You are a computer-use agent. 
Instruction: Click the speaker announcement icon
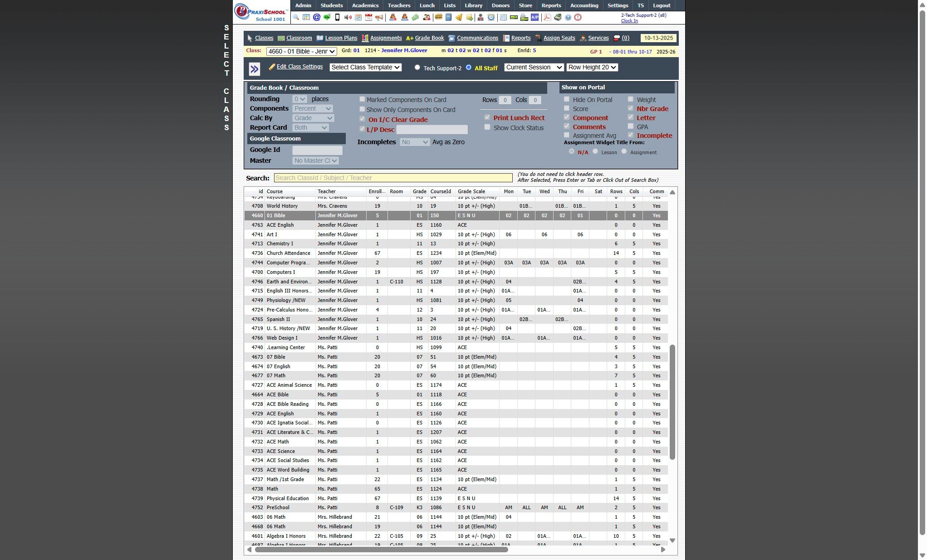tap(348, 17)
